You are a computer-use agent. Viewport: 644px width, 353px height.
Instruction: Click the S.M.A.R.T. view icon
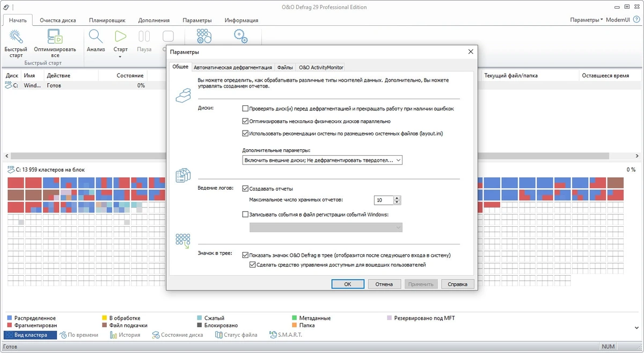(x=273, y=335)
